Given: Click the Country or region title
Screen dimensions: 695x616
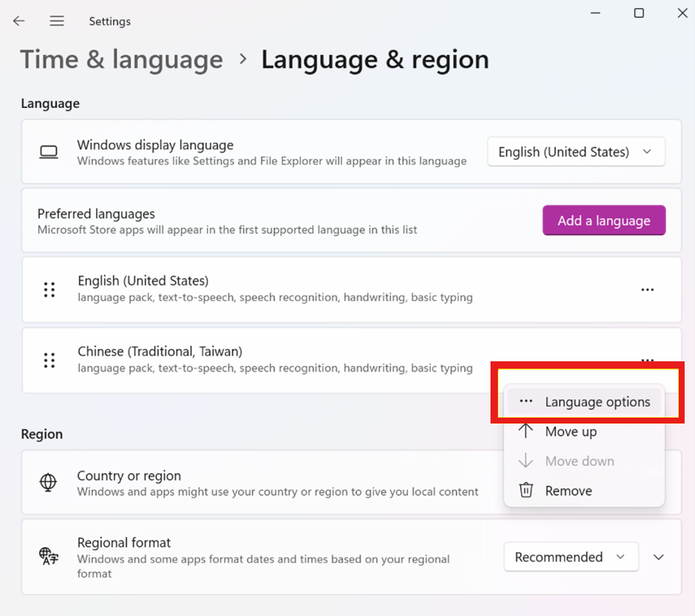Looking at the screenshot, I should point(129,475).
